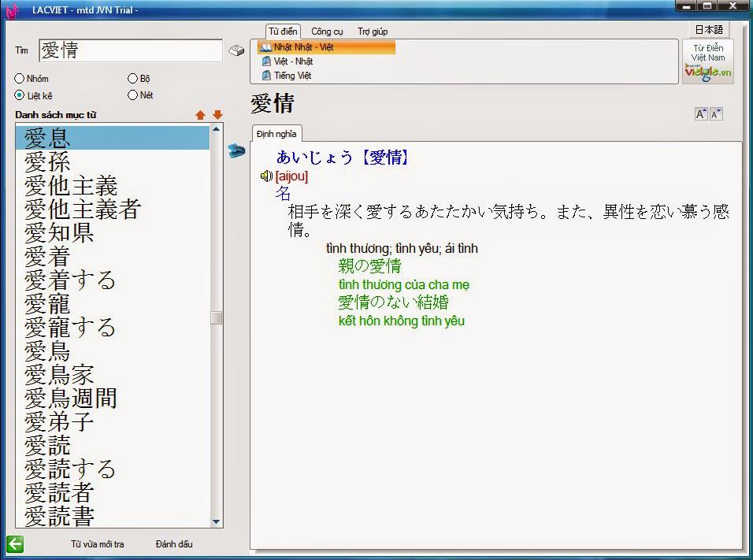Open Từ vừa mới tra recent words
The width and height of the screenshot is (753, 560).
click(98, 544)
